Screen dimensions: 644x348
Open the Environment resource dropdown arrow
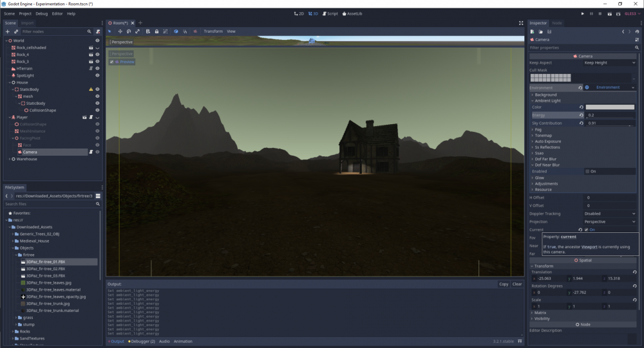633,87
